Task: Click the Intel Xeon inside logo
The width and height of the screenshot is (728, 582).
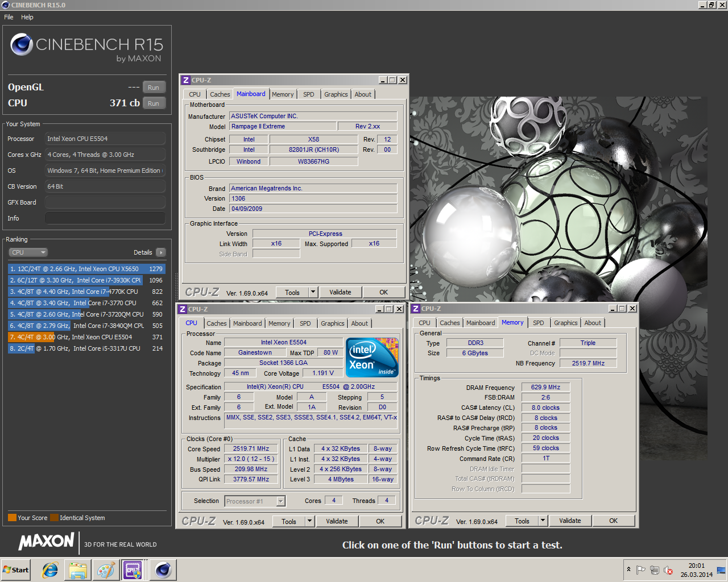Action: click(373, 357)
